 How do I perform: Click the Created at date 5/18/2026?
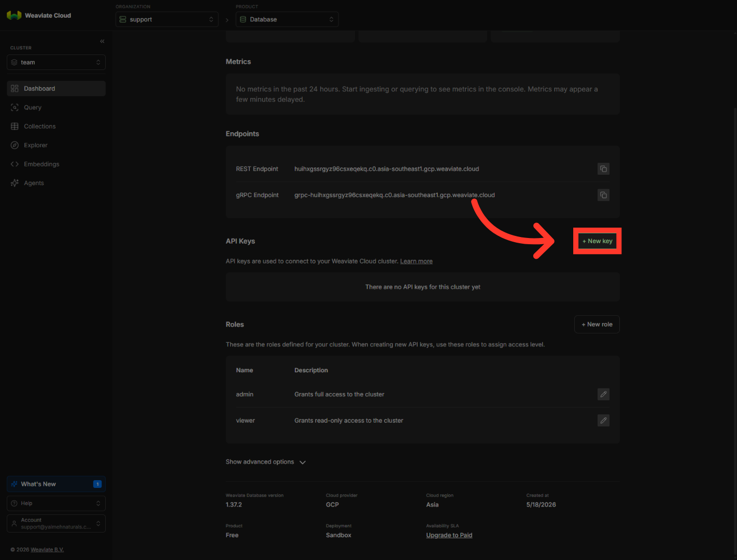541,505
